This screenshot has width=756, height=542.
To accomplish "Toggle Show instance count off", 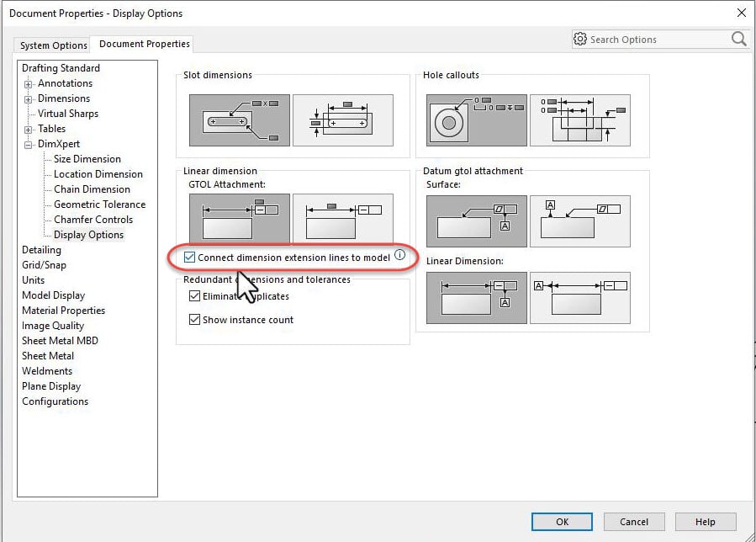I will click(193, 320).
